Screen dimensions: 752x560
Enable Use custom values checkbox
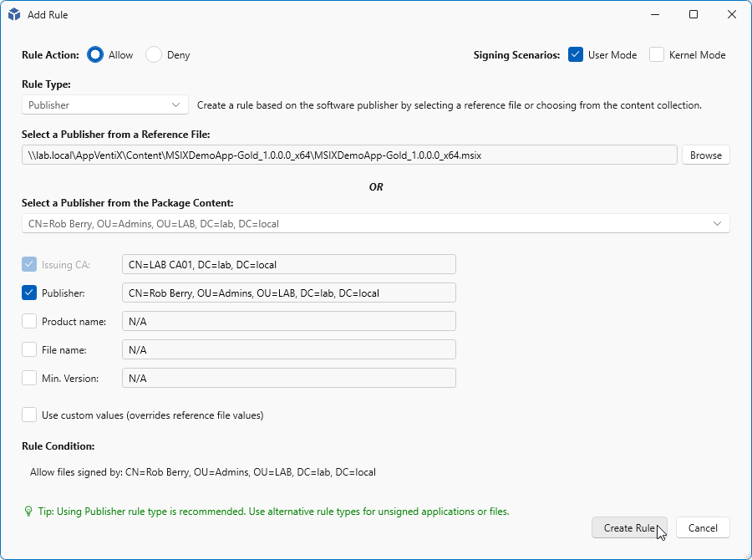(x=30, y=415)
